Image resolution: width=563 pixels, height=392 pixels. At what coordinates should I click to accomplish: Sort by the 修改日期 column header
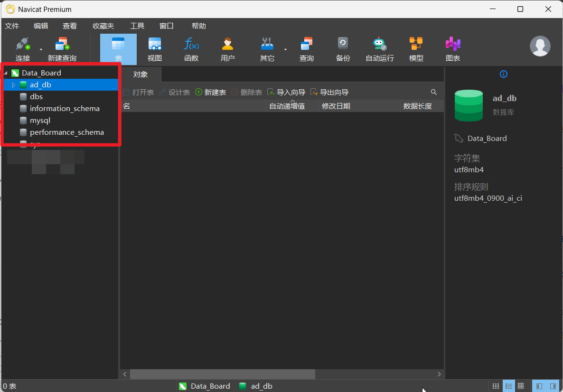pos(359,106)
